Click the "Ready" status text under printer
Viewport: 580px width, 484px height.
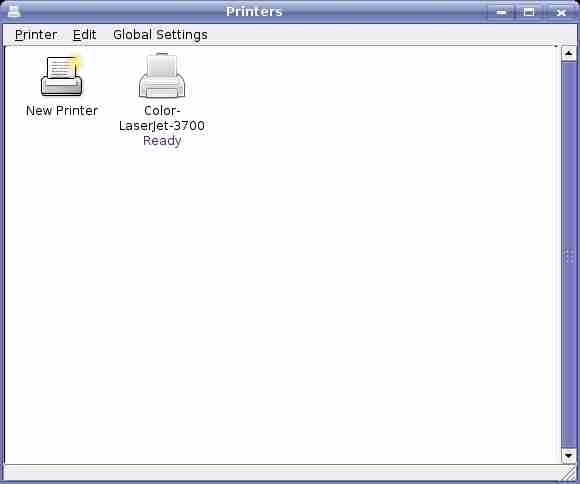coord(162,141)
